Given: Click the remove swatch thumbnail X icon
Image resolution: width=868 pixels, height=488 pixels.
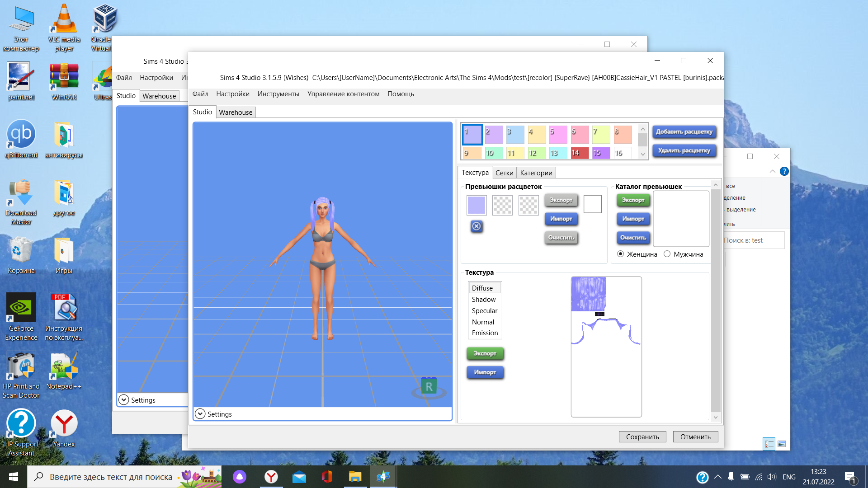Looking at the screenshot, I should click(x=476, y=226).
